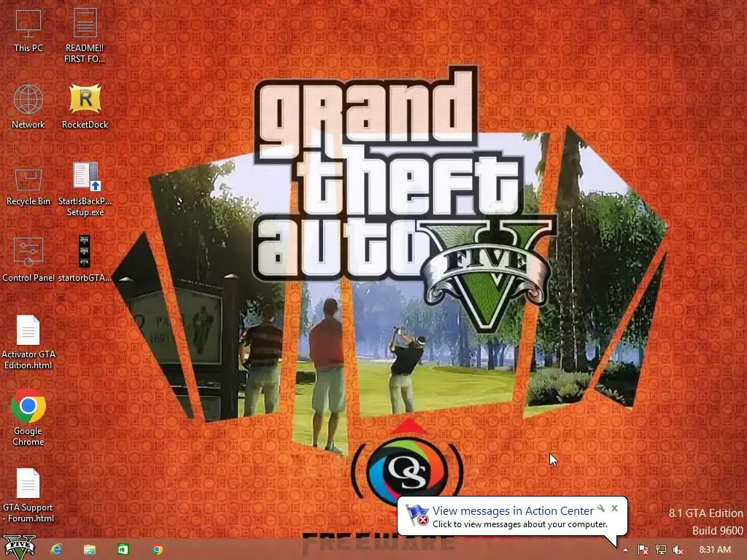Select the StartIsBackP... Setup.exe installer icon
Viewport: 747px width, 560px height.
point(85,189)
